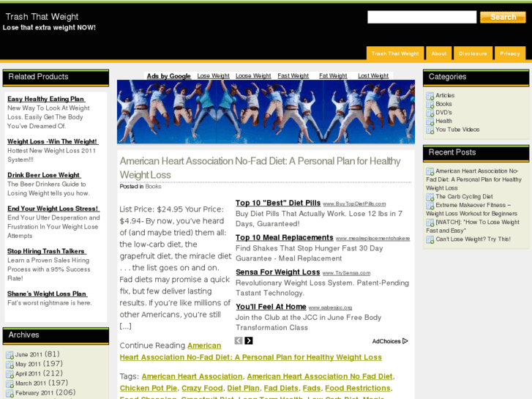This screenshot has height=399, width=532.
Task: Open Stop Hiring Trash Talkers link
Action: click(47, 251)
